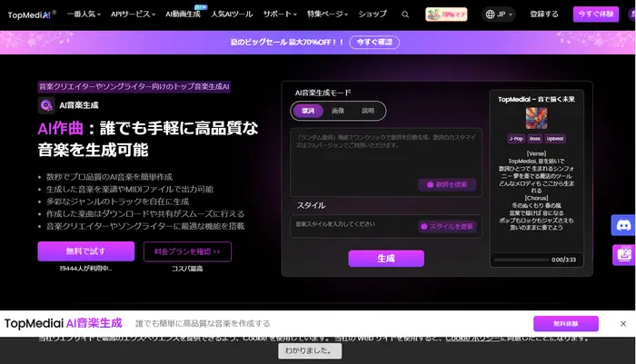This screenshot has width=636, height=364.
Task: Click the TopMediAi logo
Action: coord(32,15)
